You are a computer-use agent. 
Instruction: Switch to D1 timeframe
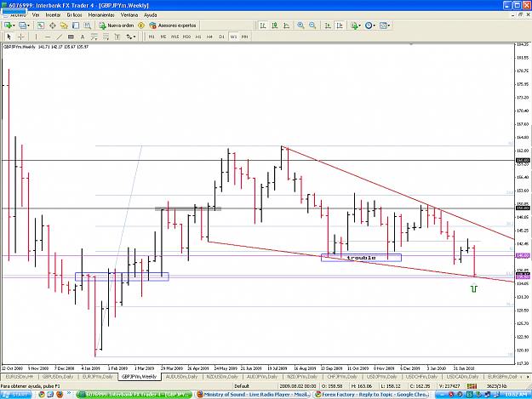pos(221,37)
